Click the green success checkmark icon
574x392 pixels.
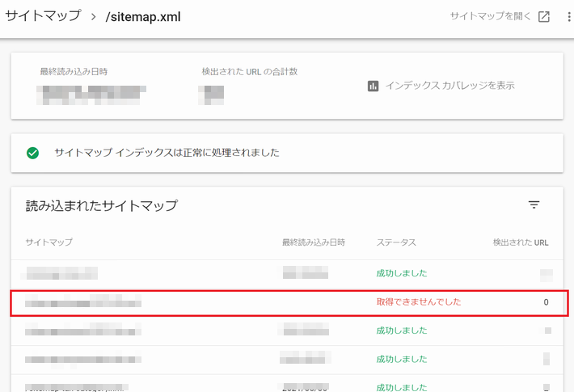click(x=33, y=153)
